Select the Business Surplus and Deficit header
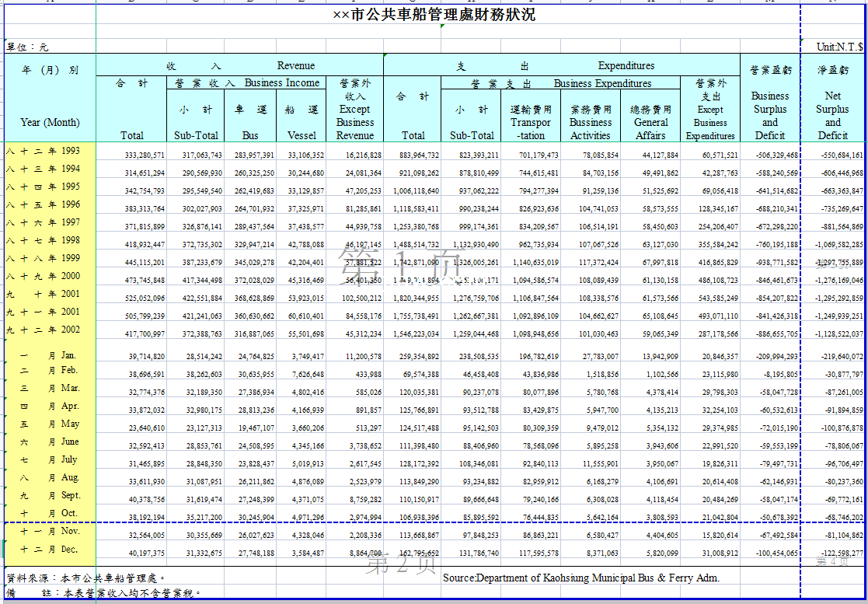Screen dimensions: 868x604 click(x=769, y=116)
